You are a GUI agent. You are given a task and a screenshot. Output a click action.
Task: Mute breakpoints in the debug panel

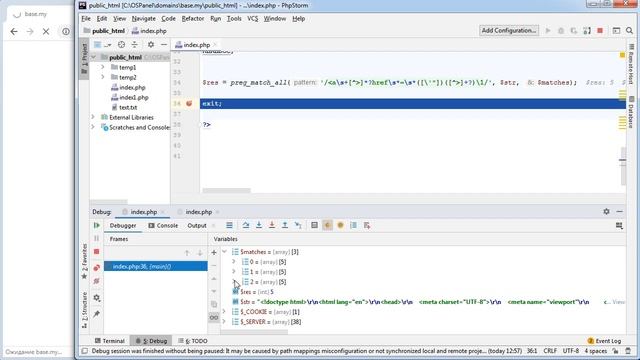coord(97,281)
